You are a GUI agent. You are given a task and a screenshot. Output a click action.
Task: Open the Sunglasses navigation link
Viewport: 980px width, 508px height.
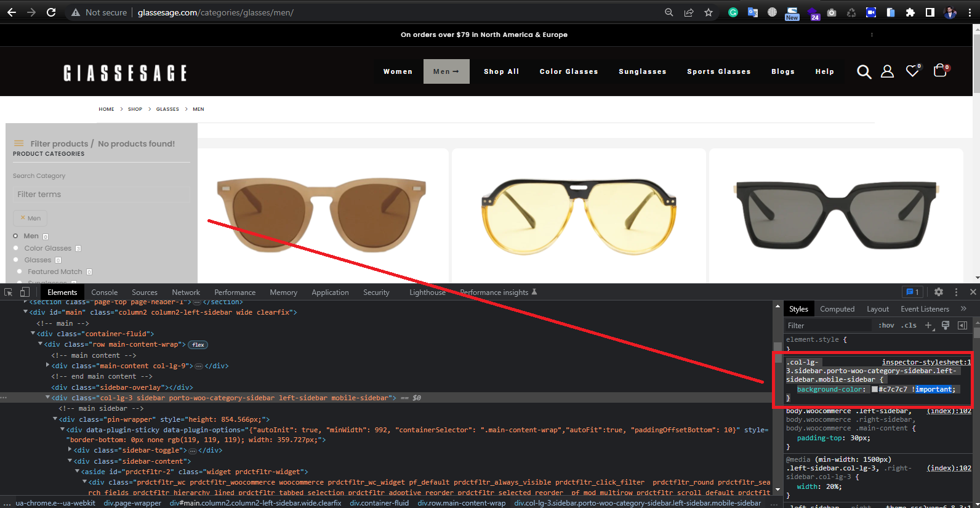pos(643,71)
